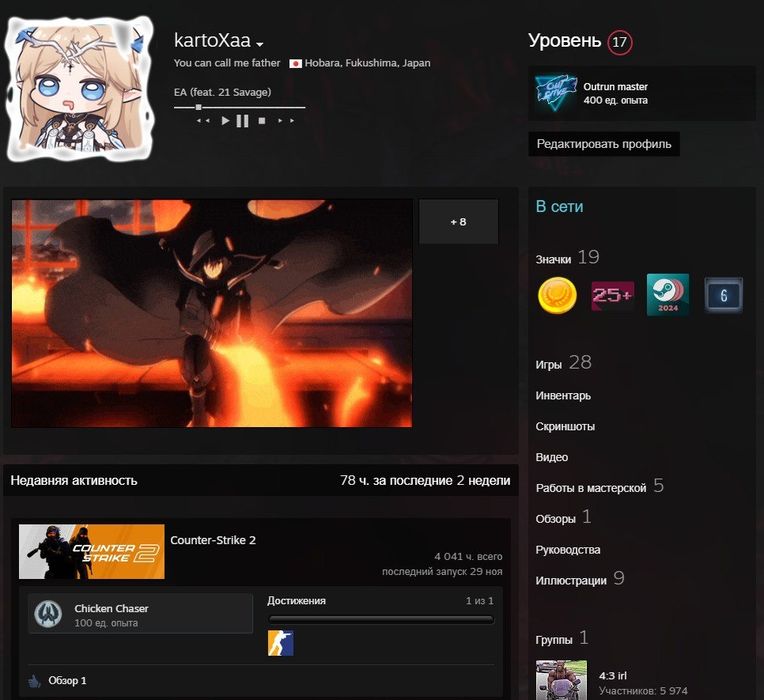The height and width of the screenshot is (700, 764).
Task: Open the Игры 28 games link
Action: pyautogui.click(x=563, y=363)
